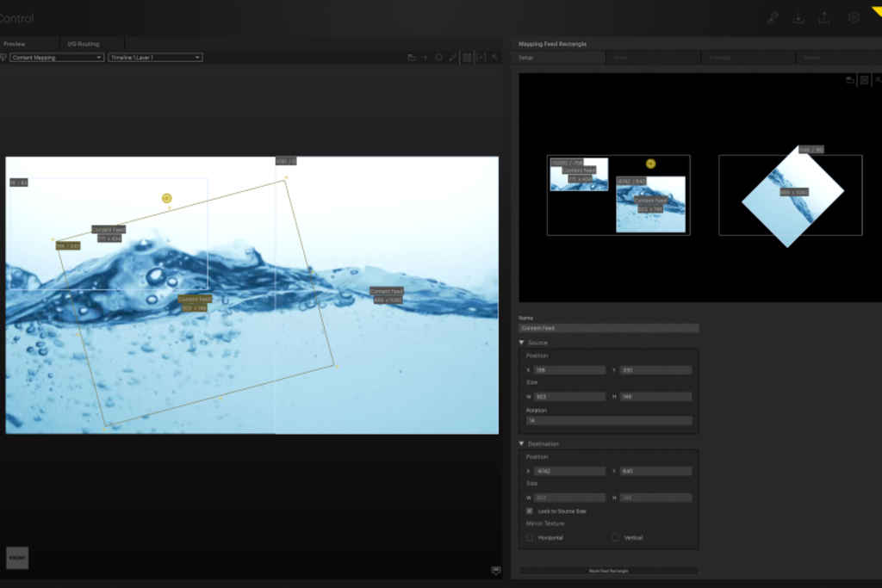
Task: Click the yellow round handle in the feed viewer
Action: pyautogui.click(x=651, y=164)
